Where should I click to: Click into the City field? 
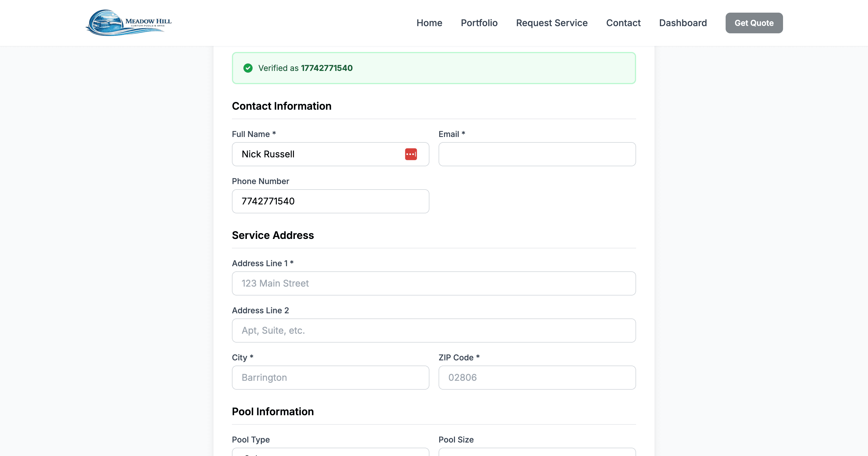(330, 378)
